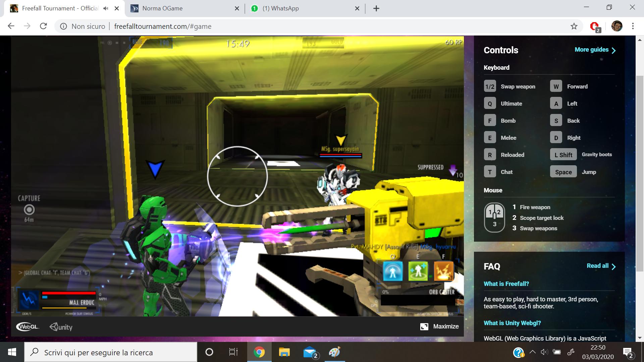Open the What is Freefall? question
The image size is (644, 362).
point(506,284)
